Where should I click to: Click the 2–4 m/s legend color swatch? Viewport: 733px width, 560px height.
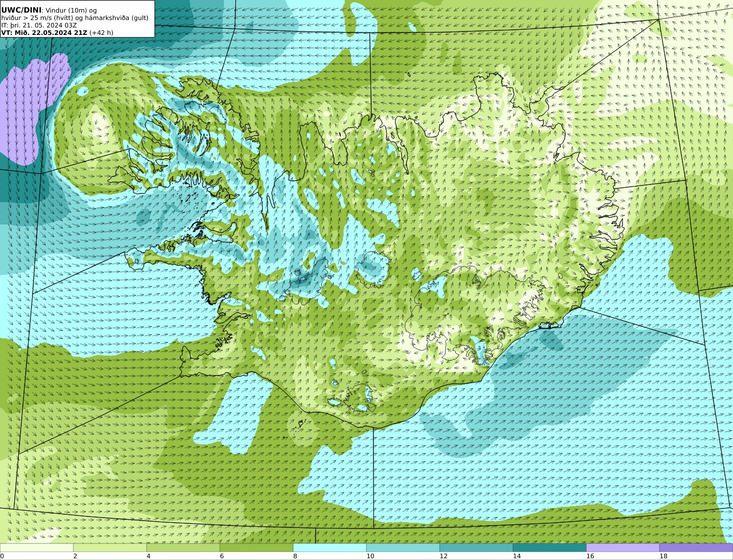(110, 548)
